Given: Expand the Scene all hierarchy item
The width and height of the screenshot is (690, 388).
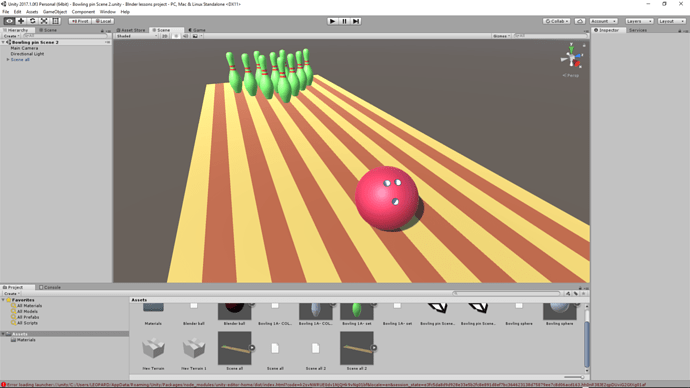Looking at the screenshot, I should [x=7, y=59].
